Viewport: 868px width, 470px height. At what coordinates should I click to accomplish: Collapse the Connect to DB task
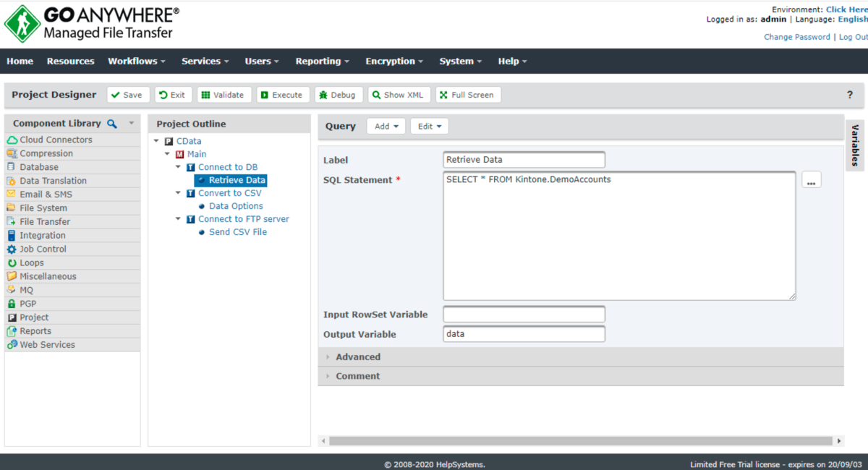179,167
